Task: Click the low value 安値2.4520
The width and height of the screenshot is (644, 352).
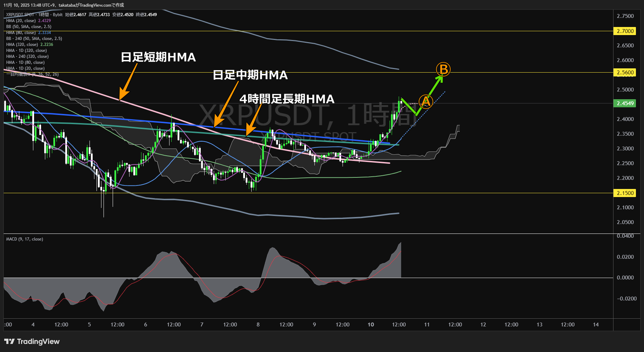Action: tap(122, 15)
